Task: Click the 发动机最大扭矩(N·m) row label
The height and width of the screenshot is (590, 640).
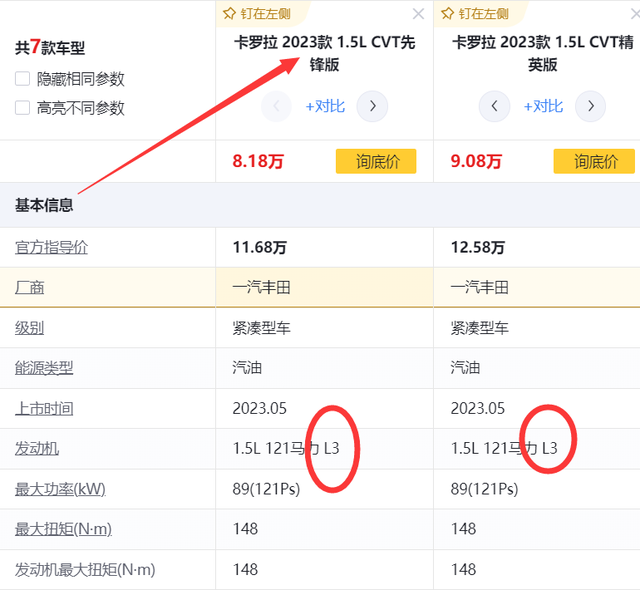Action: (85, 570)
